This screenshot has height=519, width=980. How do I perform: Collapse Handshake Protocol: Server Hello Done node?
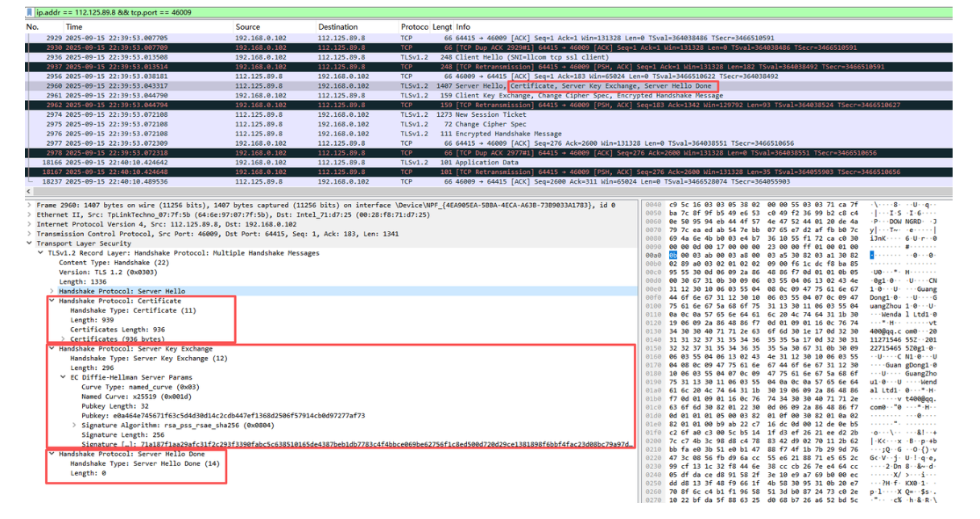point(52,454)
